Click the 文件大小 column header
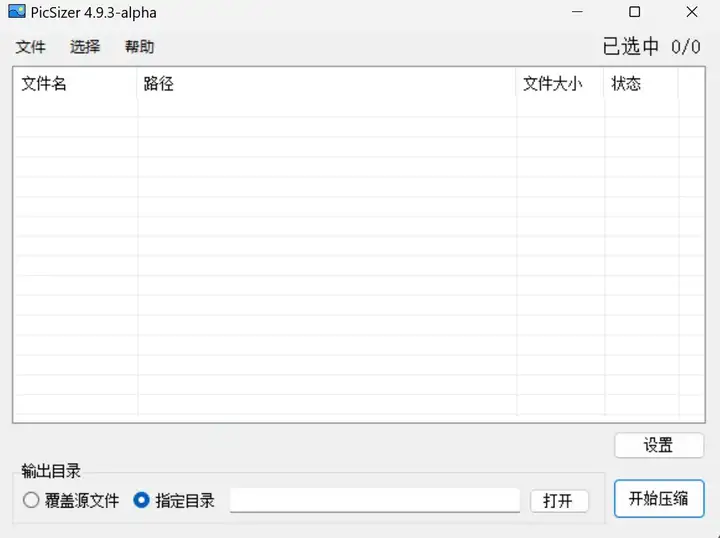 click(x=560, y=84)
